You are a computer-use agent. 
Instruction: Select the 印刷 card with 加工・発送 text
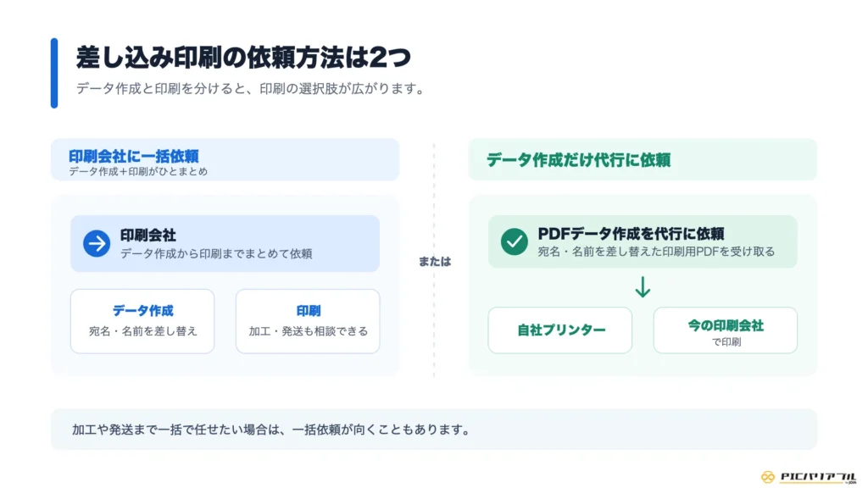(x=308, y=321)
